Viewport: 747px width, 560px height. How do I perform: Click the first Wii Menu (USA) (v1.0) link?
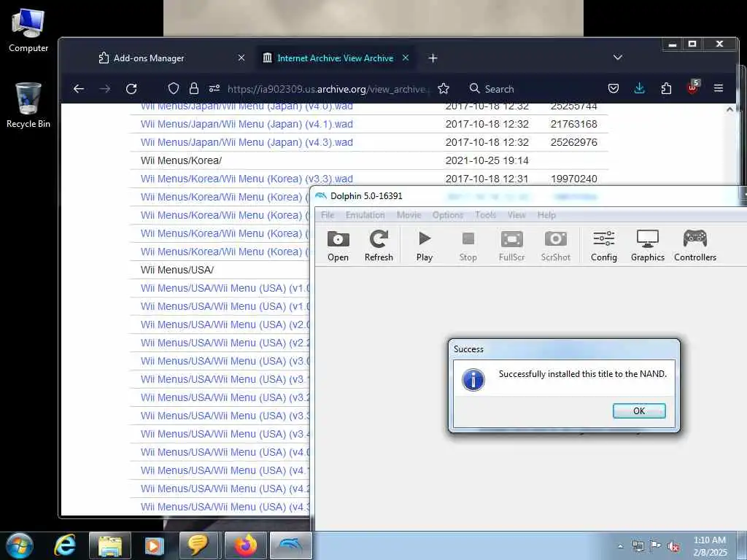225,289
